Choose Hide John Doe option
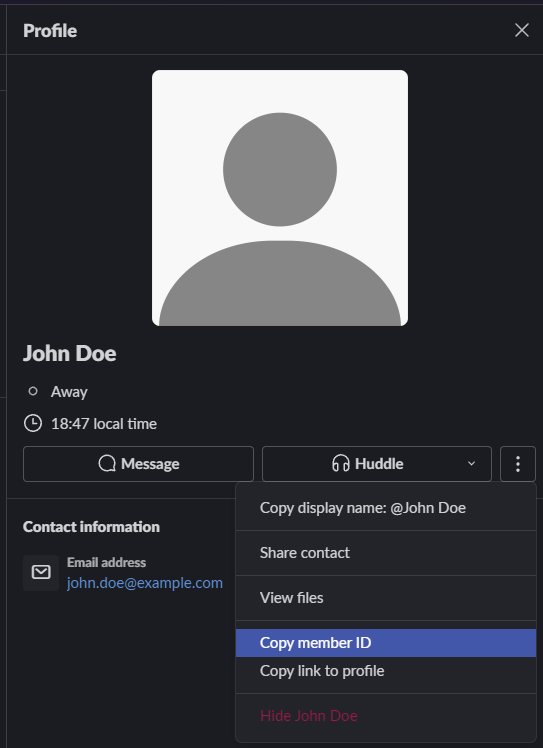The width and height of the screenshot is (543, 748). (x=386, y=716)
